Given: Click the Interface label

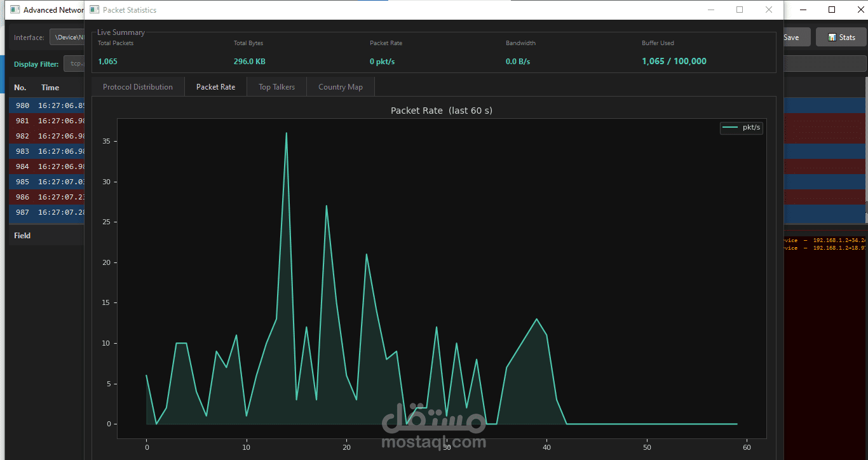Looking at the screenshot, I should (x=29, y=37).
